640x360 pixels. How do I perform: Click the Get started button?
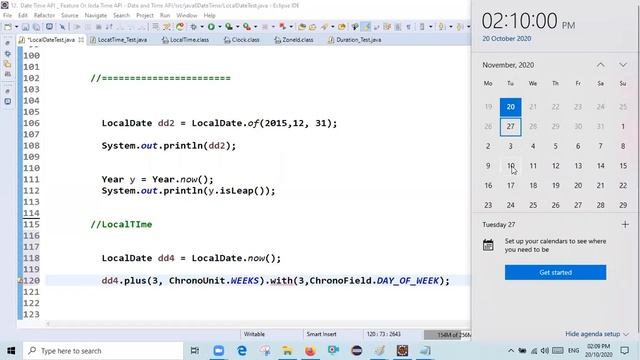tap(555, 272)
